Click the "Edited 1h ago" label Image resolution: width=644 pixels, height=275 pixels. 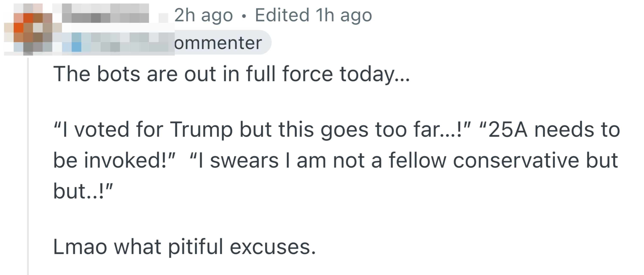[x=313, y=15]
